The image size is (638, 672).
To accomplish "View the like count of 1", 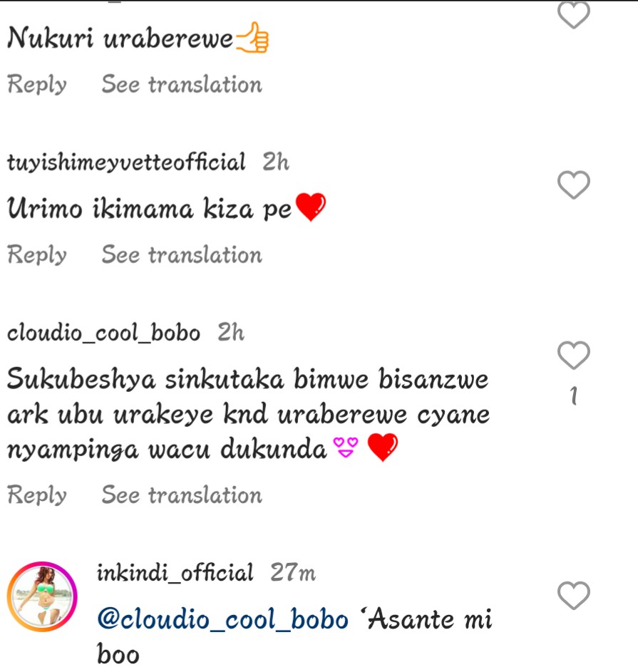I will click(x=574, y=396).
